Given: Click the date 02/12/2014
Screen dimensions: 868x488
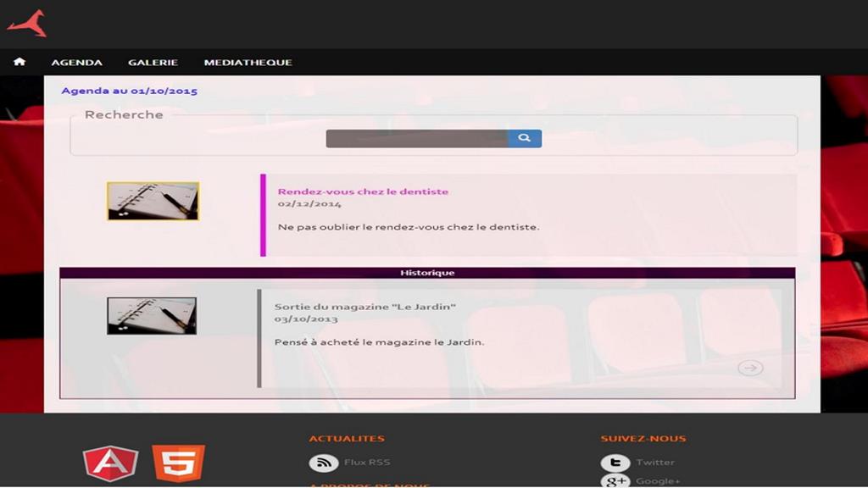Looking at the screenshot, I should 309,203.
